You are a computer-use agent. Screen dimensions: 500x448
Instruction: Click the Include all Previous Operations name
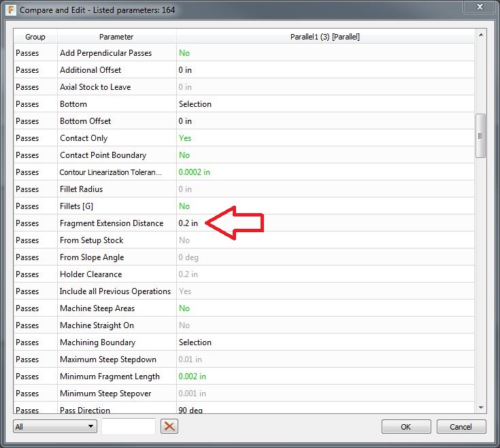click(115, 291)
